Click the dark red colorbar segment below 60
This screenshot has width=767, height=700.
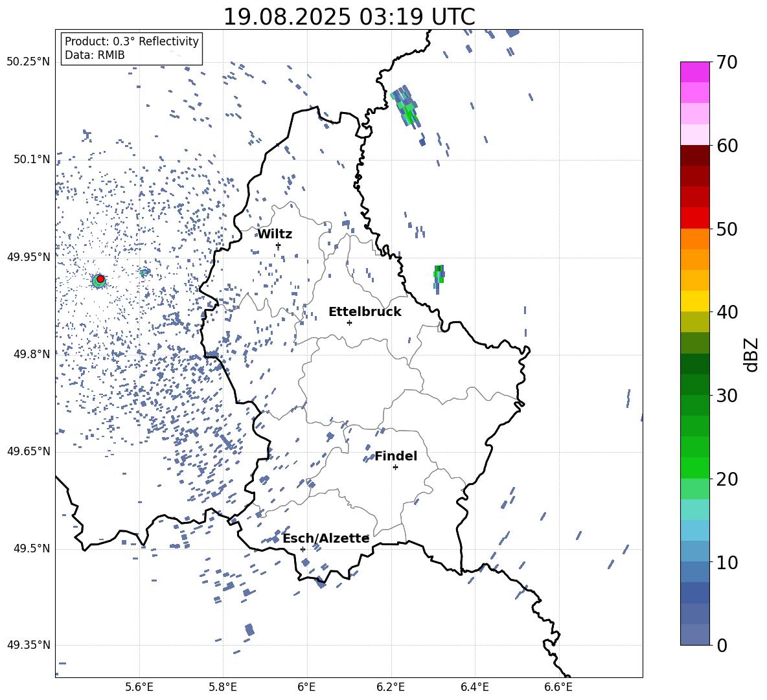click(695, 155)
